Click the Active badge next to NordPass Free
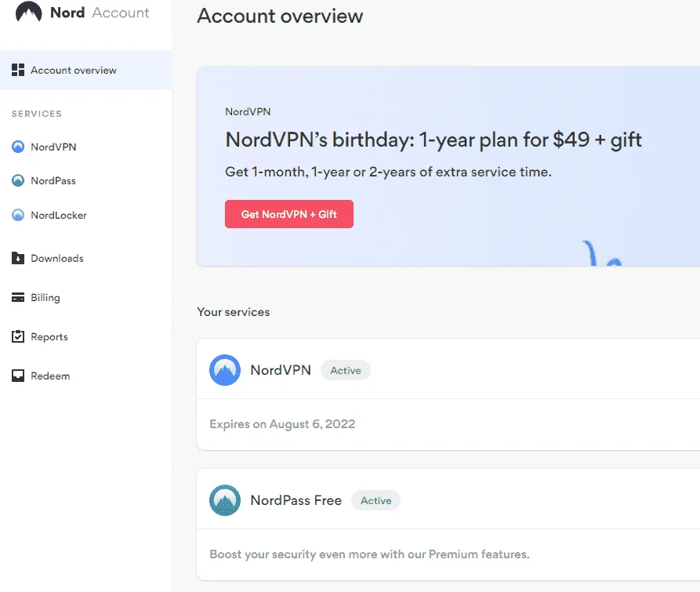700x592 pixels. click(x=376, y=501)
